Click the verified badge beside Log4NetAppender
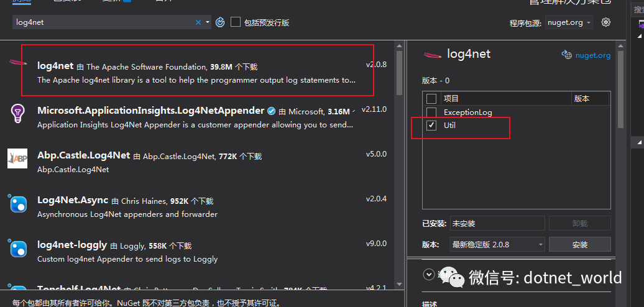The height and width of the screenshot is (307, 644). tap(271, 111)
